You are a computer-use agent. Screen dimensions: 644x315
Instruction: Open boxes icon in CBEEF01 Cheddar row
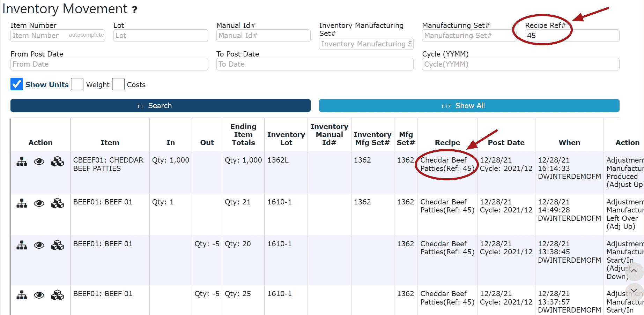58,162
